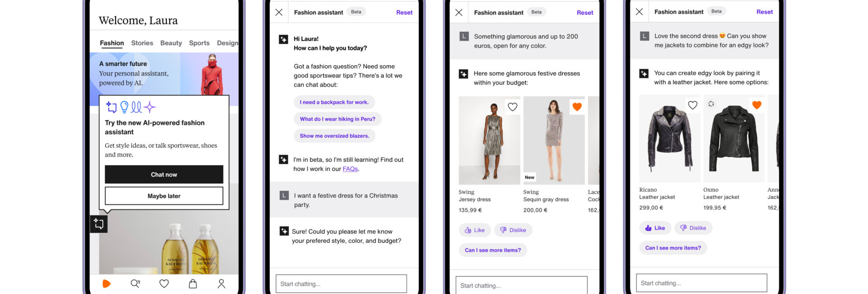Open the shopping bag icon
This screenshot has height=294, width=868.
pyautogui.click(x=193, y=284)
